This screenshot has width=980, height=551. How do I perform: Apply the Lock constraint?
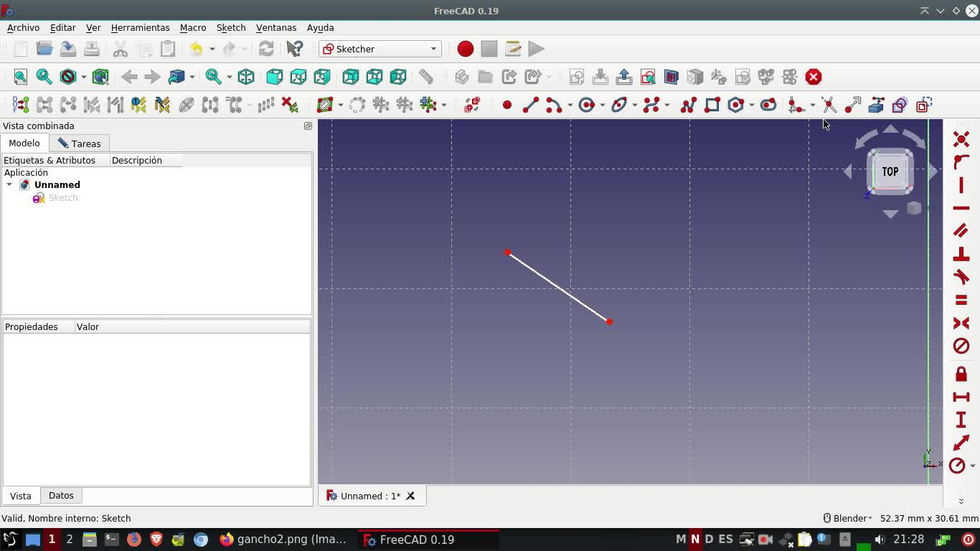point(961,374)
